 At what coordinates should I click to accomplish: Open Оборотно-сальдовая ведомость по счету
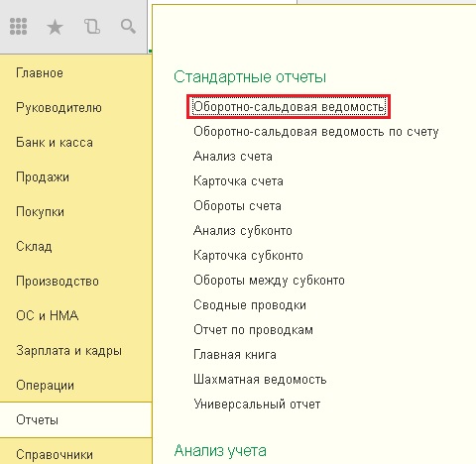(316, 132)
